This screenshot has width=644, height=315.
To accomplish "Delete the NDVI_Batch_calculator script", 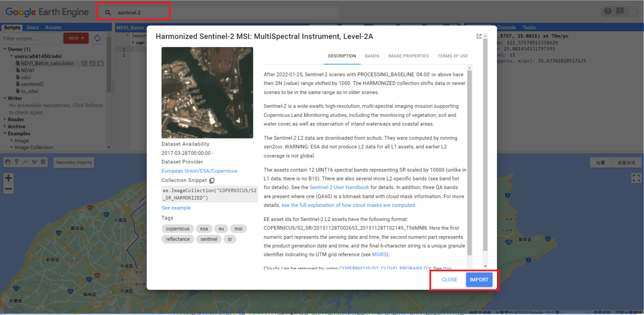I will [x=101, y=63].
